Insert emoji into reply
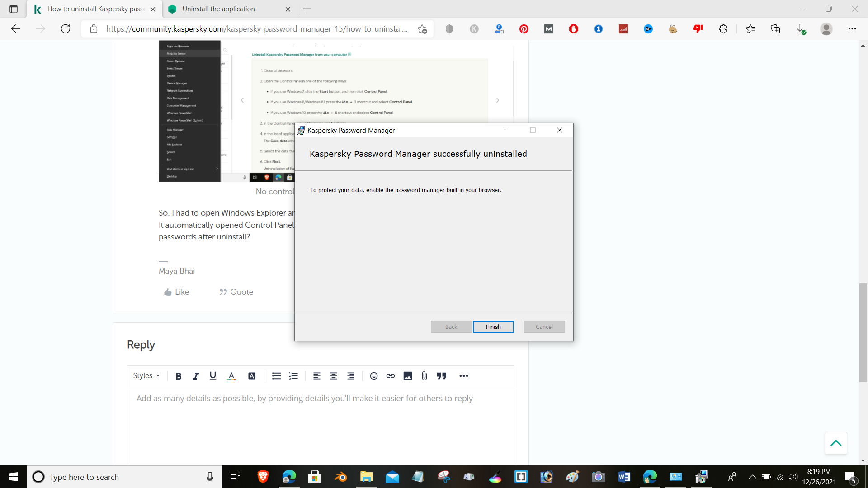Viewport: 868px width, 488px height. (373, 376)
